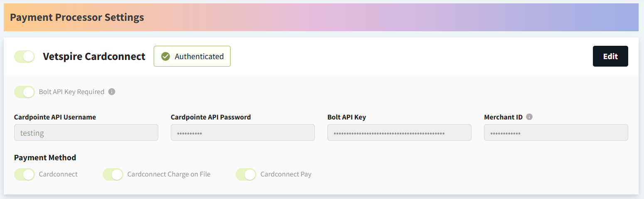Click the Authenticated status text
644x199 pixels.
click(x=199, y=56)
